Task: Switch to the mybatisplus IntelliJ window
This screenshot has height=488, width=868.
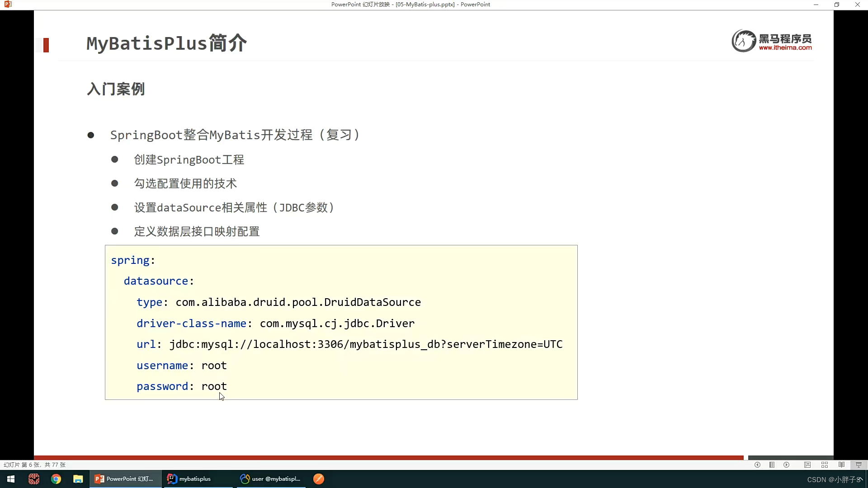Action: pos(197,479)
